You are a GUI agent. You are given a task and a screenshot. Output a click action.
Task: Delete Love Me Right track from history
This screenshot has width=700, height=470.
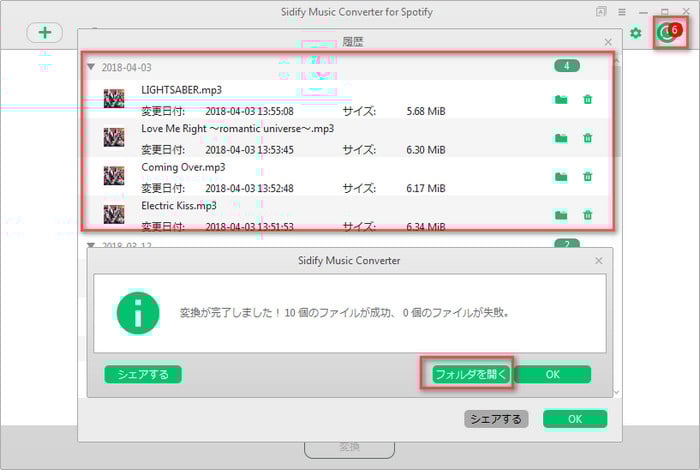588,138
